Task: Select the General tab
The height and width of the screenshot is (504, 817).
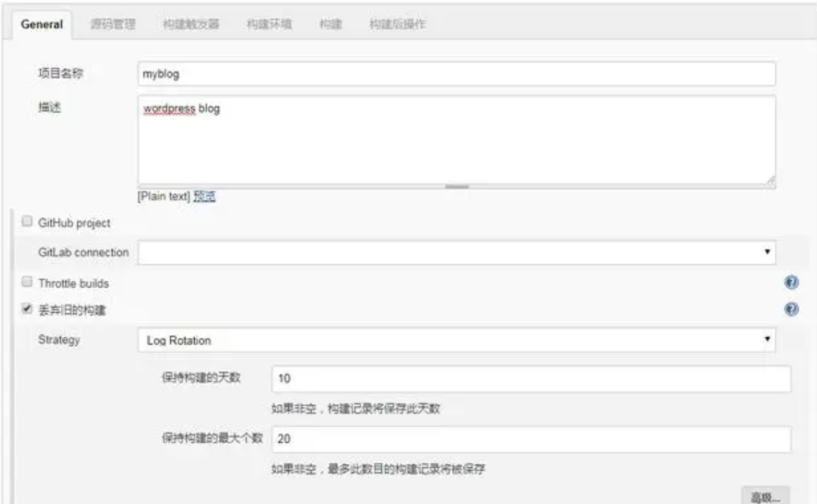Action: 42,25
